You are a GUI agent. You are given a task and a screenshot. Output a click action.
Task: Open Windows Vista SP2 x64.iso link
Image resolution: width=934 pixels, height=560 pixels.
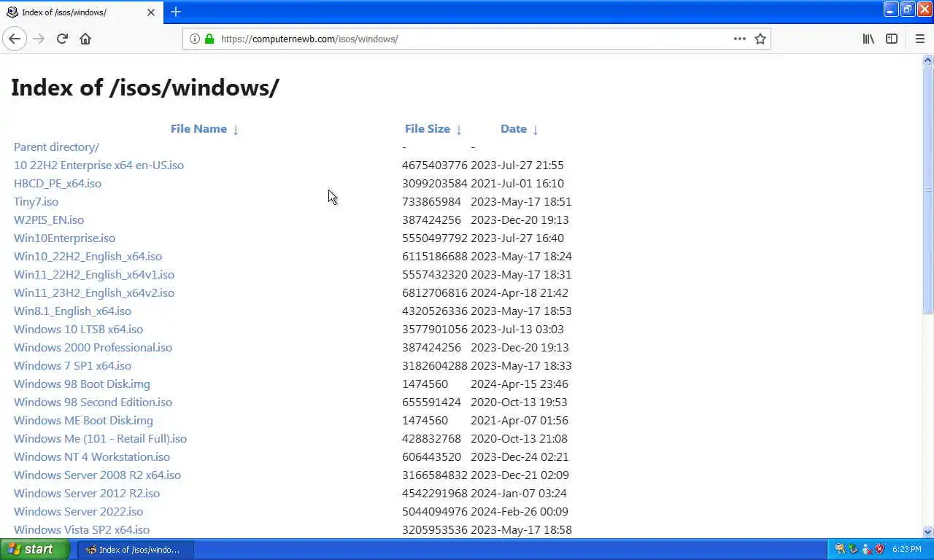point(82,529)
